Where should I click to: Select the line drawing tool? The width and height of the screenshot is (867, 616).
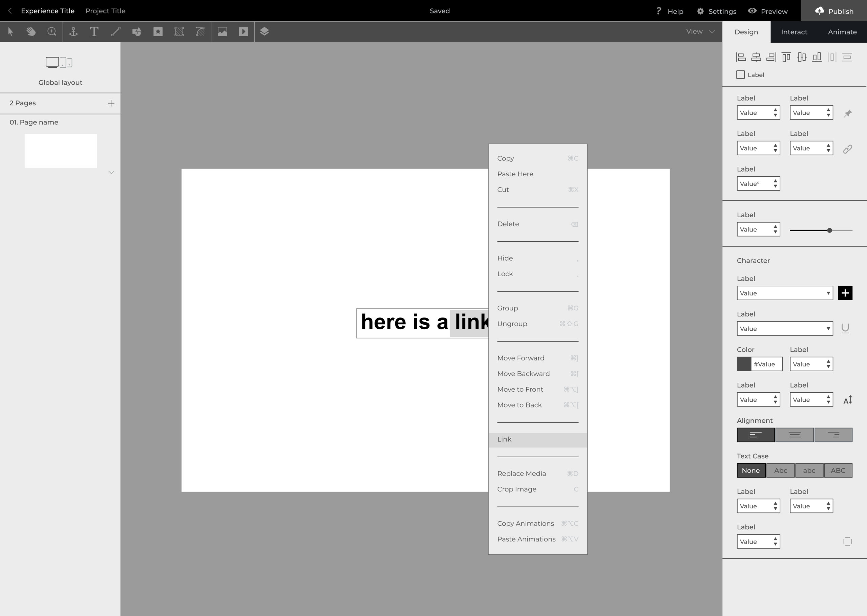116,31
